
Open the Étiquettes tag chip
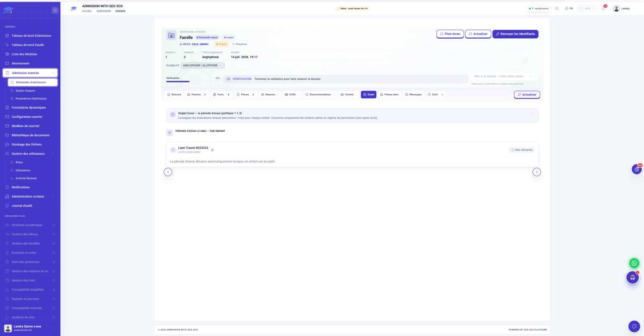pyautogui.click(x=240, y=44)
